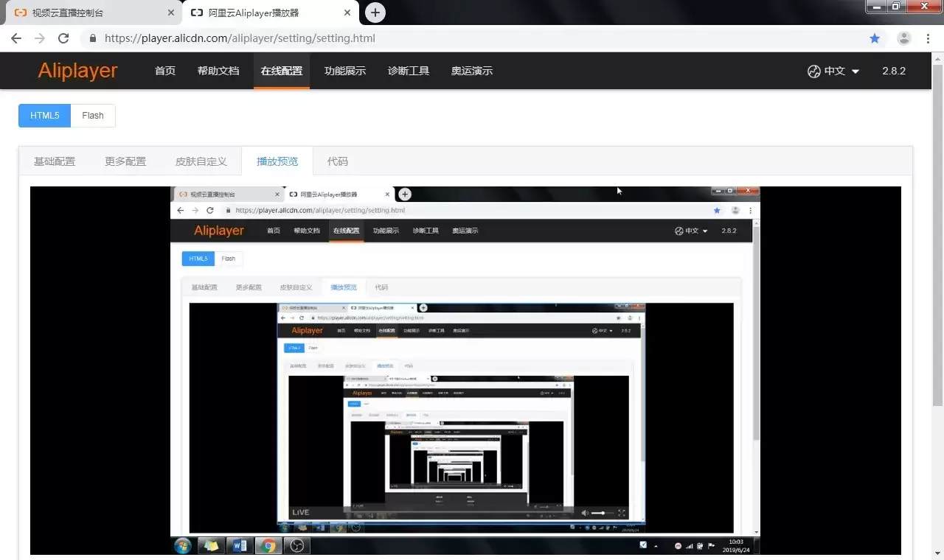Switch to the Flash player mode button

tap(93, 116)
